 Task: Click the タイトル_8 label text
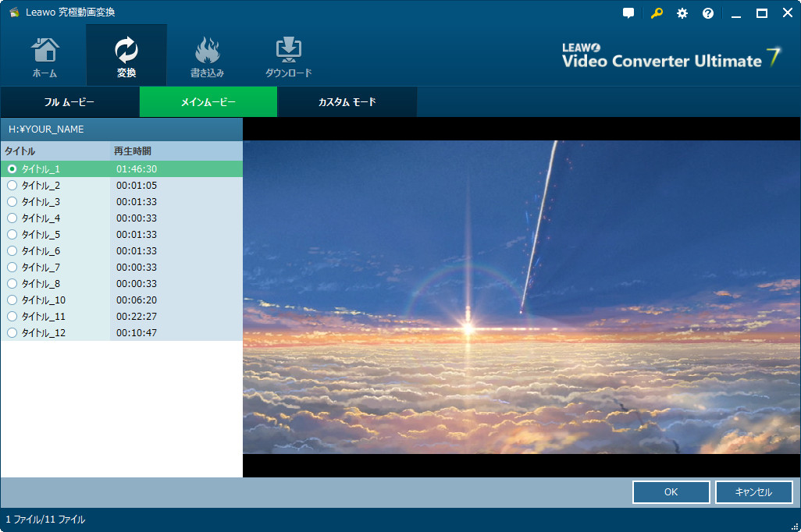click(41, 283)
